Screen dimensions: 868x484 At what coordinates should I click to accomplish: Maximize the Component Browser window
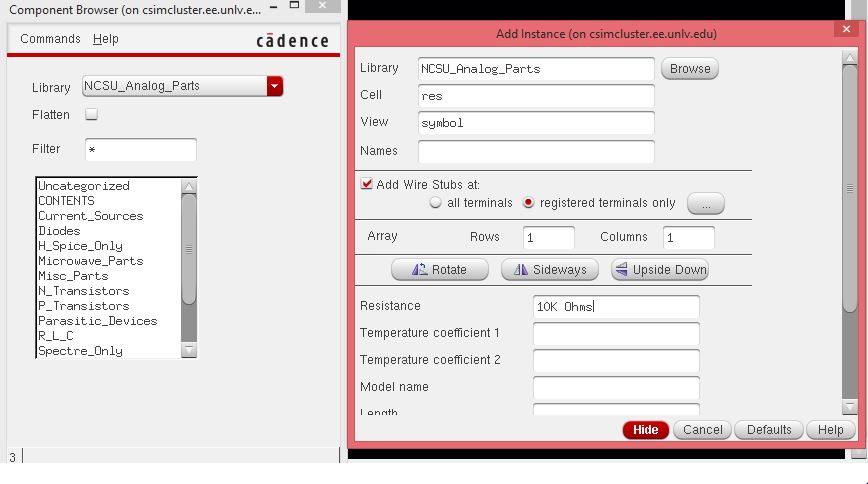point(294,5)
